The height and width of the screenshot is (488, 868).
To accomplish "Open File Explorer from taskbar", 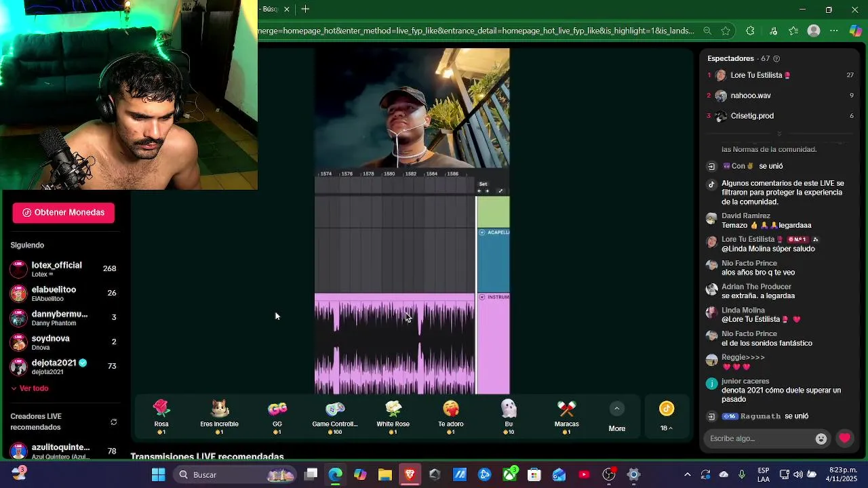I will click(385, 474).
